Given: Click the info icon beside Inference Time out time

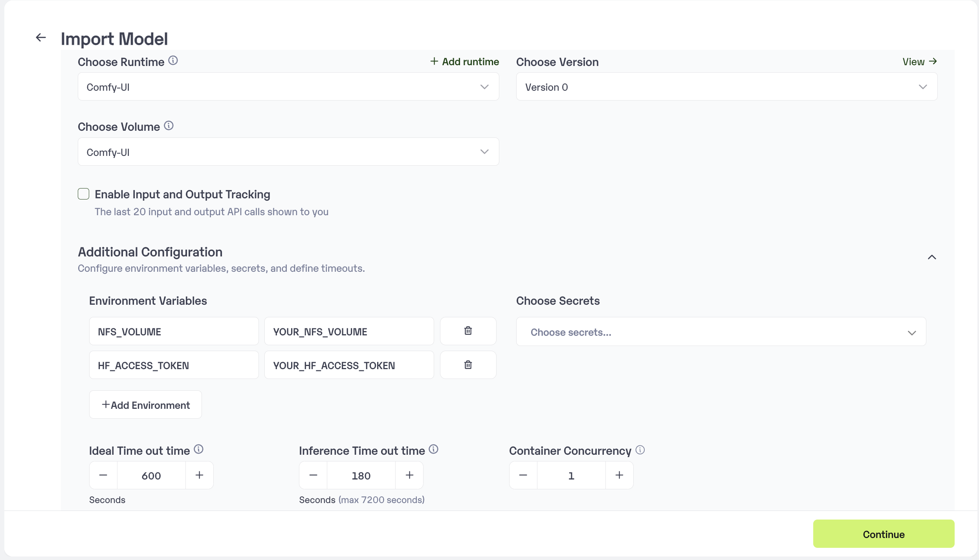Looking at the screenshot, I should click(433, 449).
